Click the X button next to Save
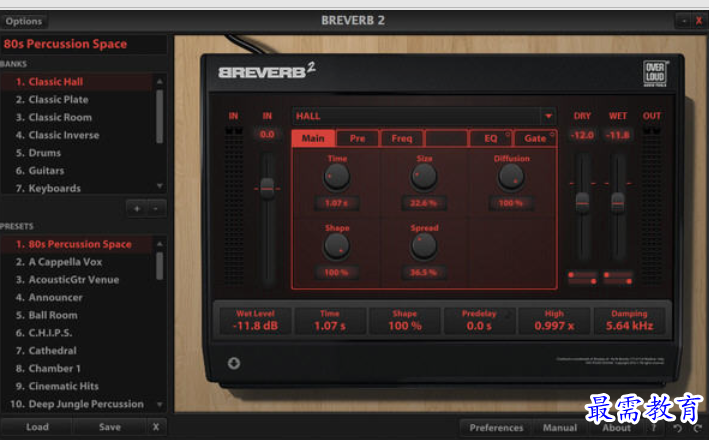This screenshot has height=440, width=709. click(x=156, y=427)
